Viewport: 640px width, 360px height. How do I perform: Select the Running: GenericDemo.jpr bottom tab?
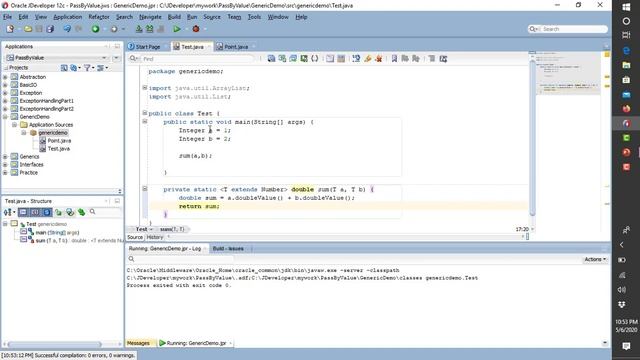[x=196, y=343]
